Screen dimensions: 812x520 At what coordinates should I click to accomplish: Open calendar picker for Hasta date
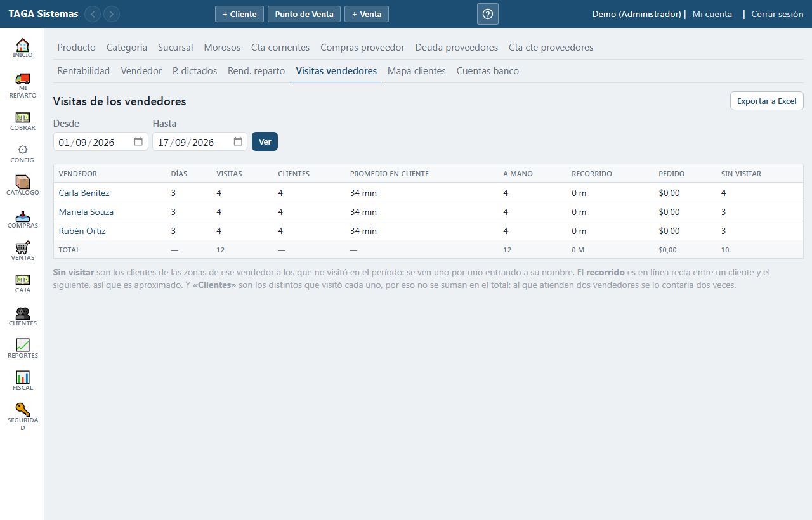click(238, 141)
